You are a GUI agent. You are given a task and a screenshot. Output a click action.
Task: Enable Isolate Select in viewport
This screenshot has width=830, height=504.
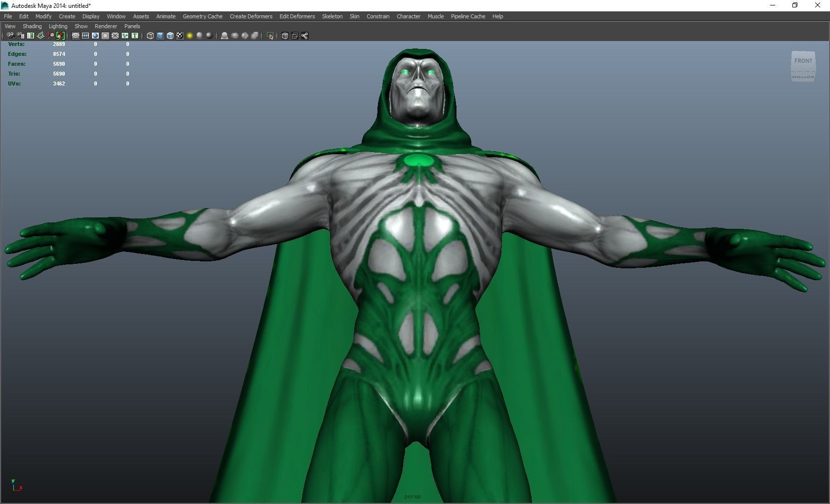tap(270, 36)
